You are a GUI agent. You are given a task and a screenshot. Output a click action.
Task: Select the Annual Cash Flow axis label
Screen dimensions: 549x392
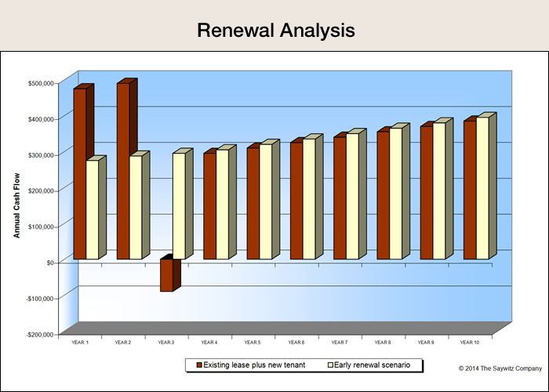16,205
